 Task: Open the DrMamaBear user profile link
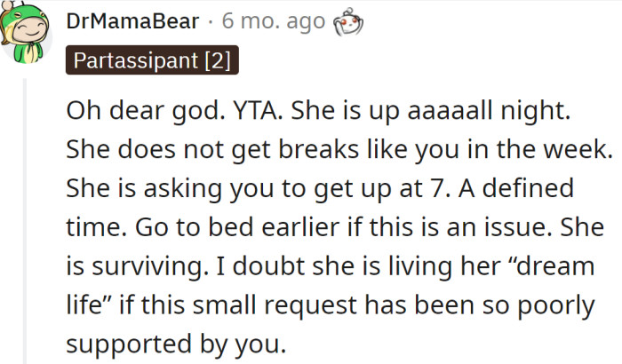(x=132, y=21)
